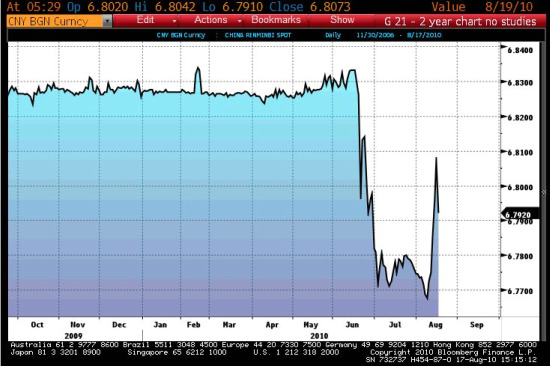Open the Edit menu
Viewport: 550px width, 366px height.
pyautogui.click(x=145, y=20)
